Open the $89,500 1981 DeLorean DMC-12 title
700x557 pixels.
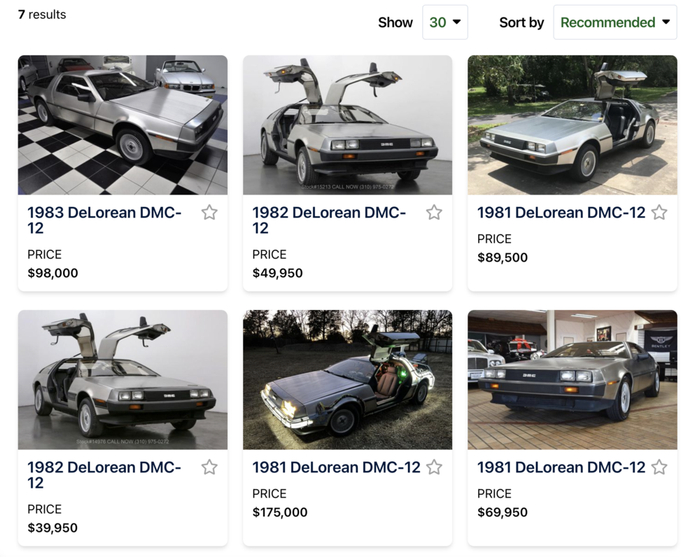pyautogui.click(x=561, y=212)
